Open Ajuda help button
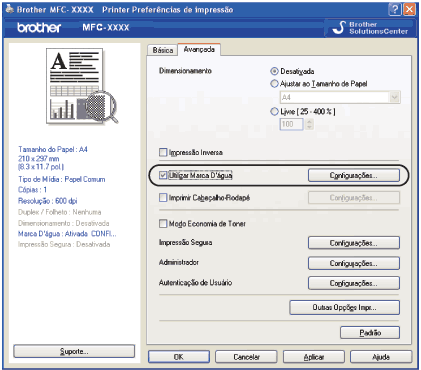Viewport: 421px width, 370px height. (x=381, y=357)
